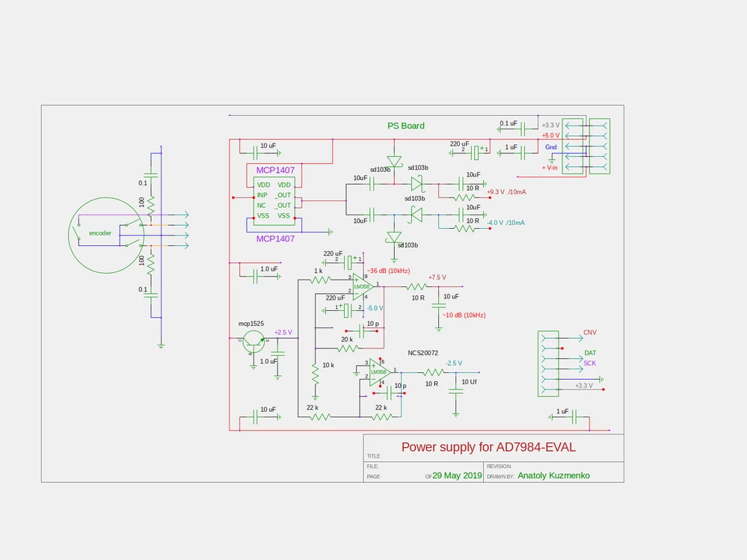Click the purple MCP1407 label below the chip
747x560 pixels.
(275, 239)
